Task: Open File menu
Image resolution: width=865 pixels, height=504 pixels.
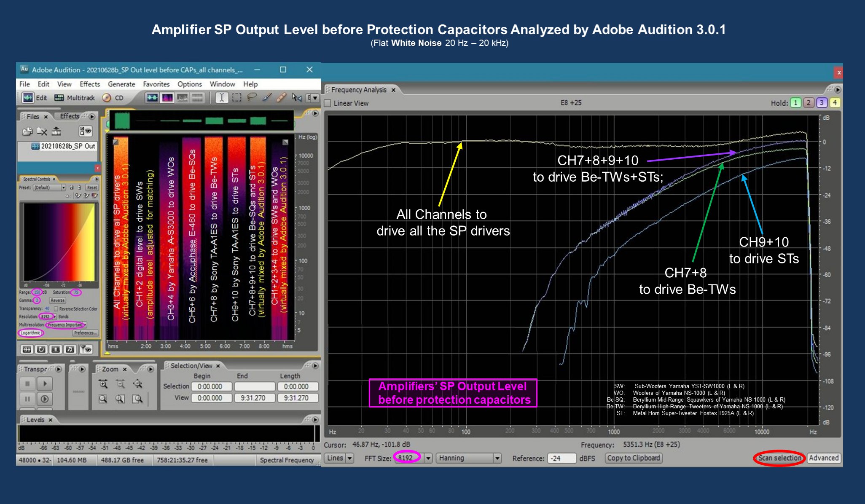Action: tap(24, 84)
